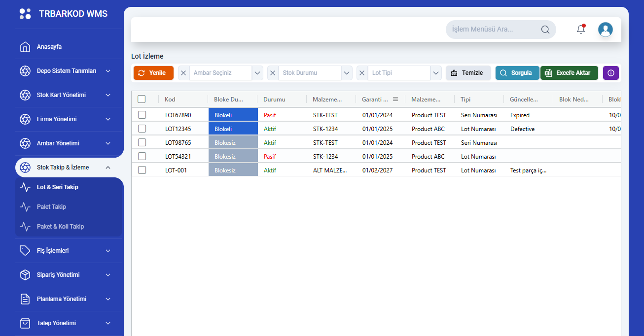This screenshot has height=336, width=644.
Task: Clear the Lot Tipi filter with X
Action: pos(362,73)
